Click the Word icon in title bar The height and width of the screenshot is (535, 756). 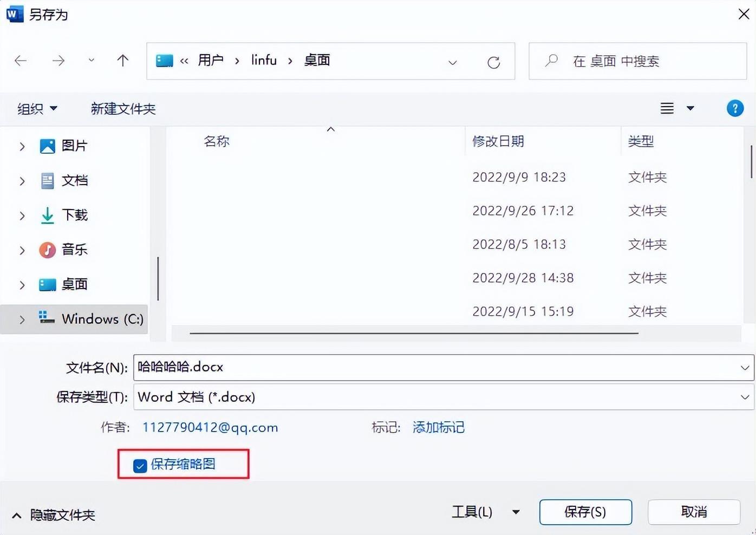[15, 14]
